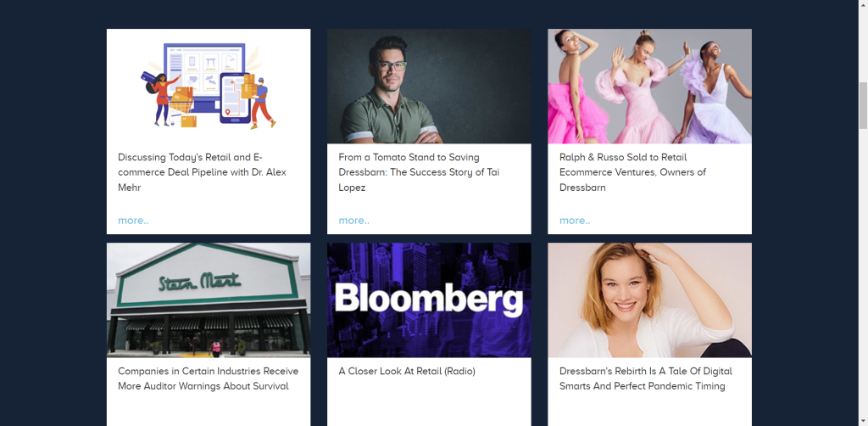Click the Tai Lopez portrait photo
The width and height of the screenshot is (868, 426).
click(x=429, y=87)
